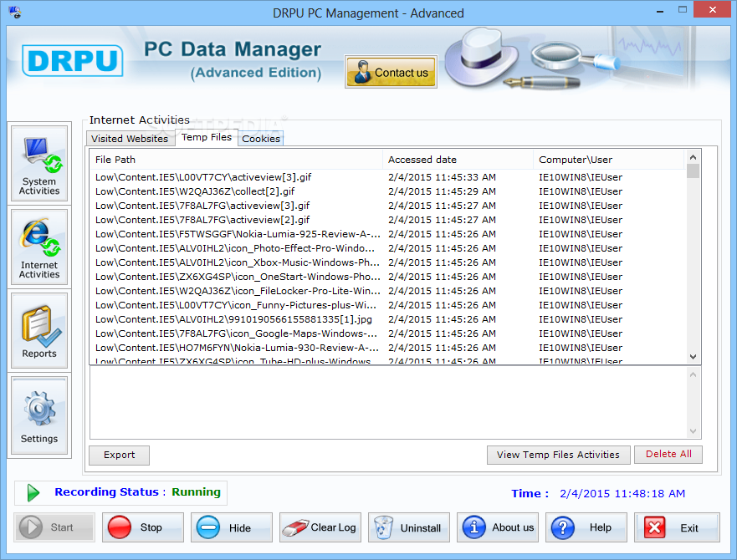Select row W2QAJ36Z\collect[2].gif

(x=387, y=191)
